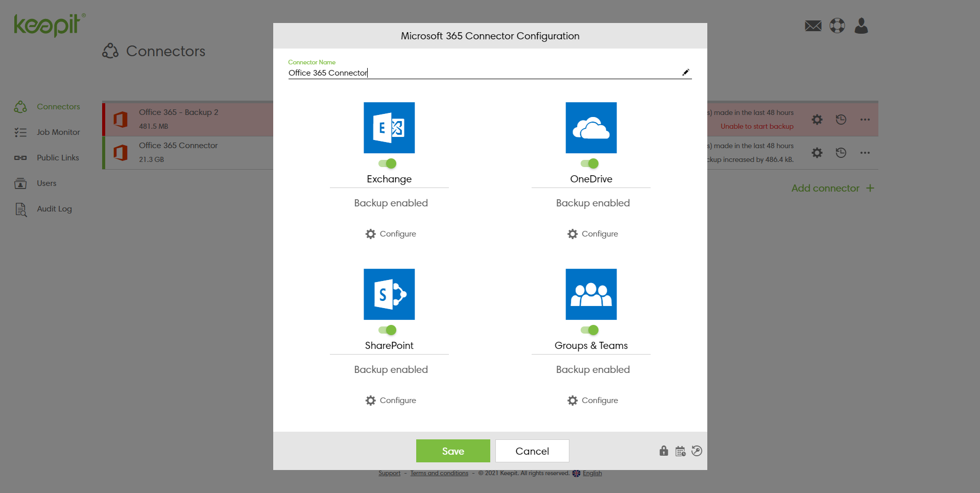Click the Connectors heading icon
This screenshot has width=980, height=493.
[x=110, y=51]
